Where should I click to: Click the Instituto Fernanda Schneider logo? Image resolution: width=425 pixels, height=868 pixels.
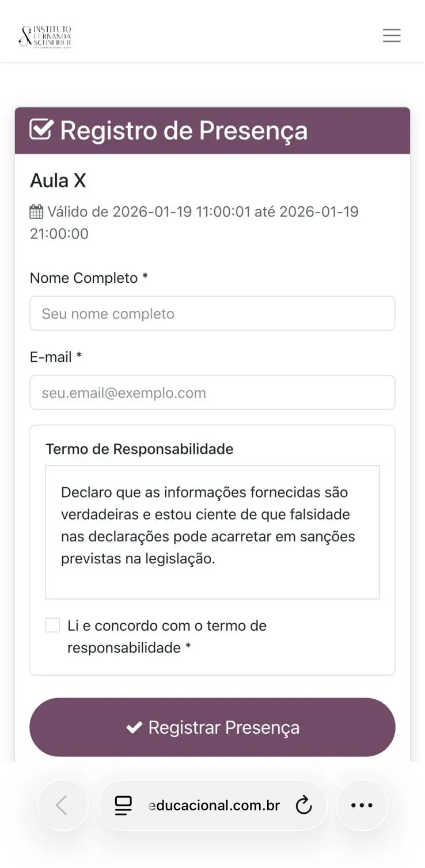45,36
